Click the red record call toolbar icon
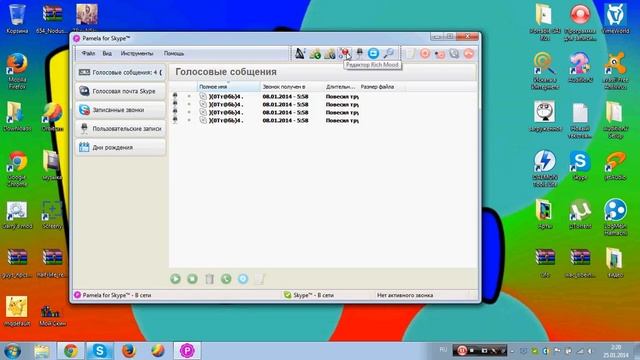The image size is (640, 360). click(x=425, y=53)
